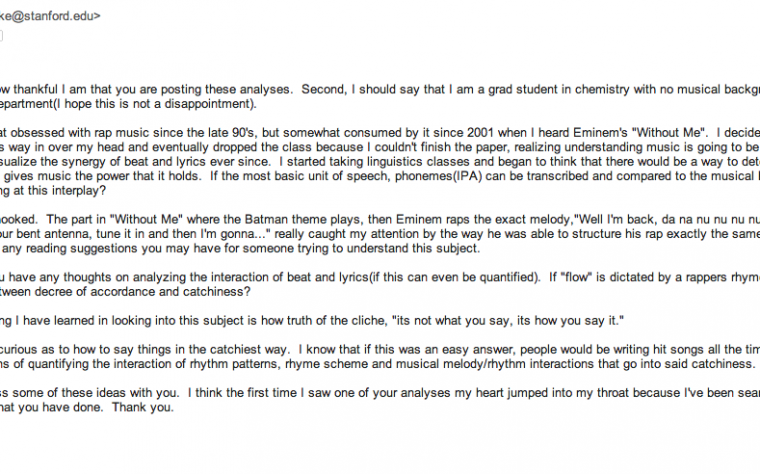Open the details box under sender address
This screenshot has width=760, height=474.
tap(1, 36)
